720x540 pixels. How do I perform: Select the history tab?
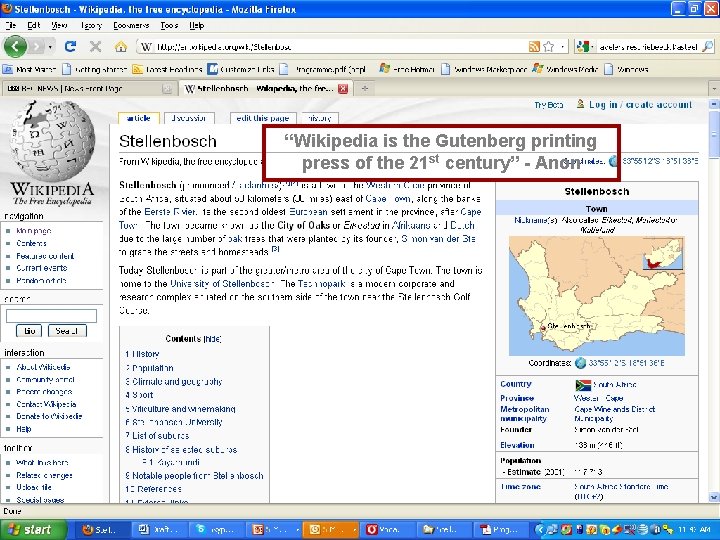click(320, 118)
